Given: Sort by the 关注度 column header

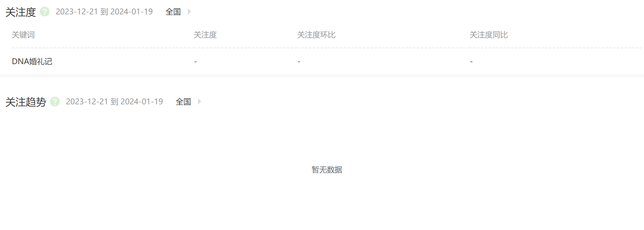Looking at the screenshot, I should tap(205, 35).
